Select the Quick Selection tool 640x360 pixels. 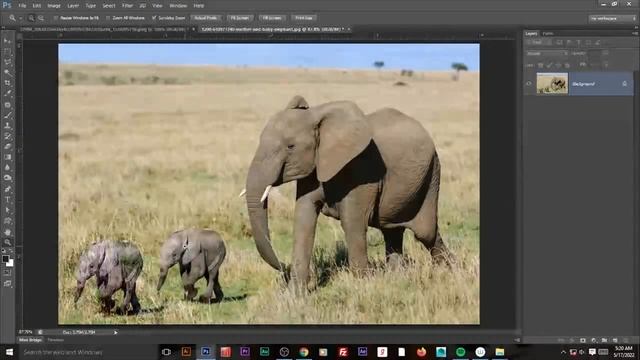[x=7, y=73]
